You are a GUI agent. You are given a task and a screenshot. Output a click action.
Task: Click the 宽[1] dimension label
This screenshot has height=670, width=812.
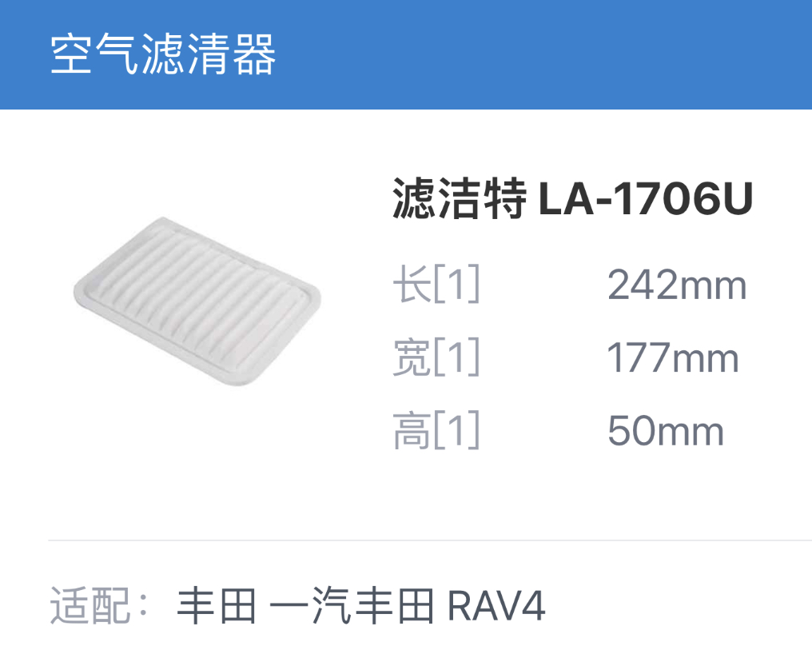click(x=436, y=357)
